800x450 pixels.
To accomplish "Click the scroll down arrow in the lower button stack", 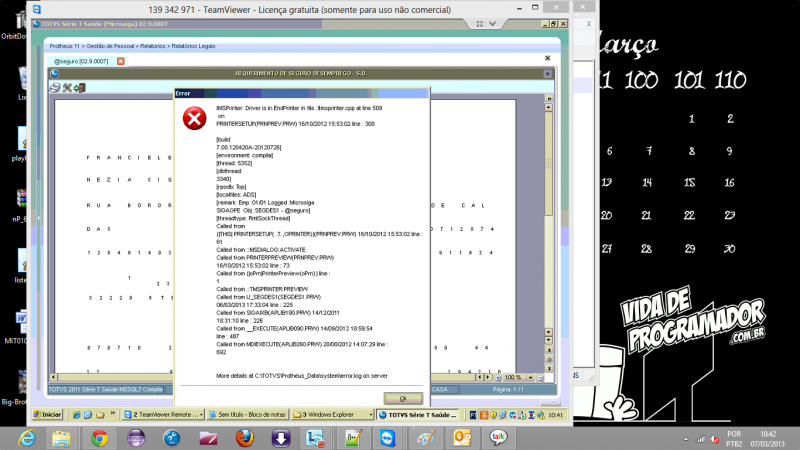I will click(x=549, y=340).
